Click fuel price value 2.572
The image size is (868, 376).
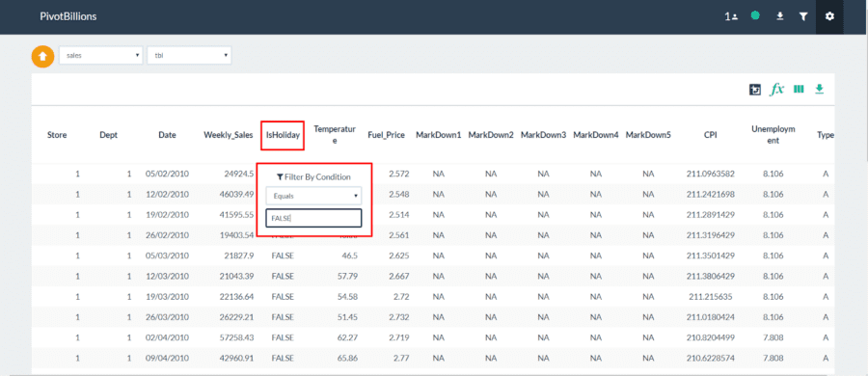399,174
